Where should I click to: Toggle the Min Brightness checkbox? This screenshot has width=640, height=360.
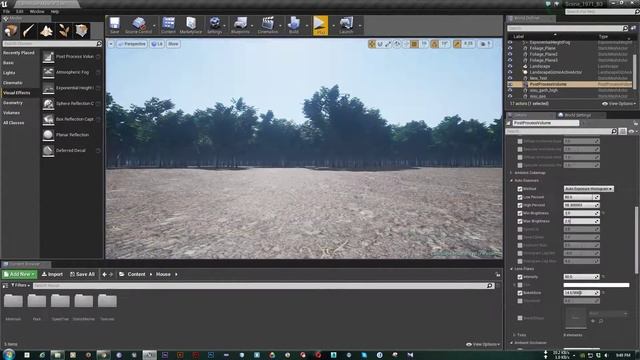pos(520,213)
